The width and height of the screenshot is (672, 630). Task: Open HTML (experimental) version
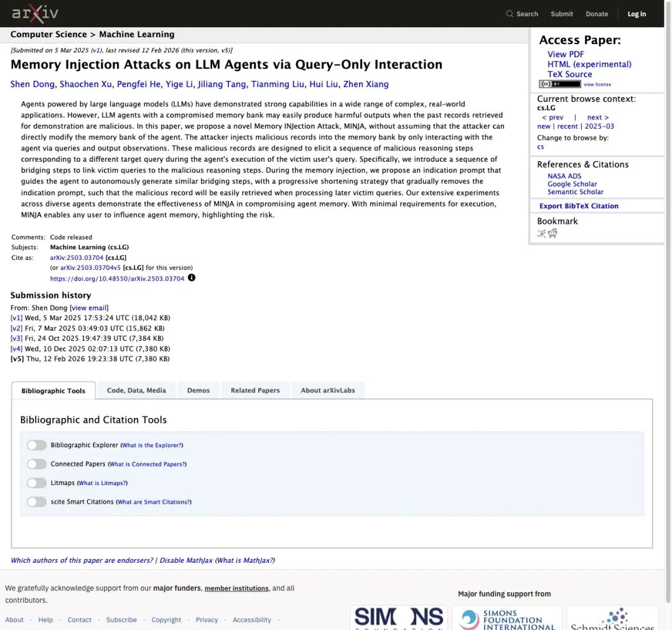click(x=589, y=64)
